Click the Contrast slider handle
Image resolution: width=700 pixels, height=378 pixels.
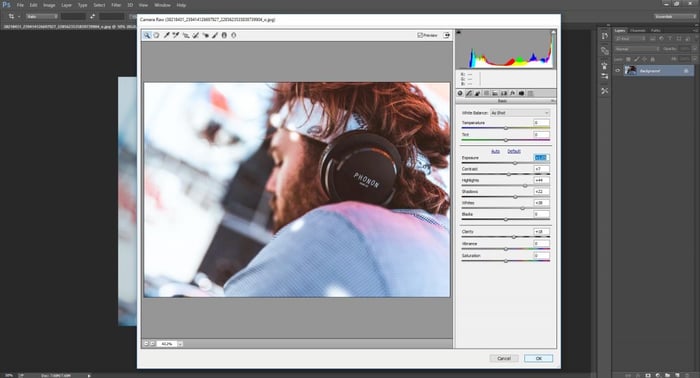point(508,174)
